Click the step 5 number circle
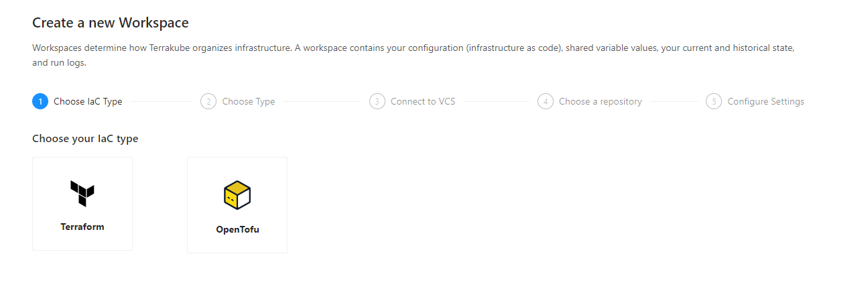 [x=714, y=102]
